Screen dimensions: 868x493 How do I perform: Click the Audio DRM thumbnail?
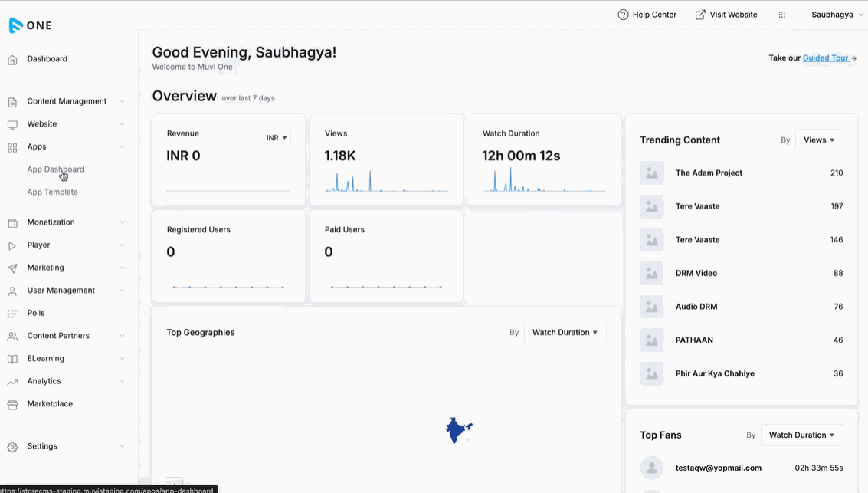[651, 307]
